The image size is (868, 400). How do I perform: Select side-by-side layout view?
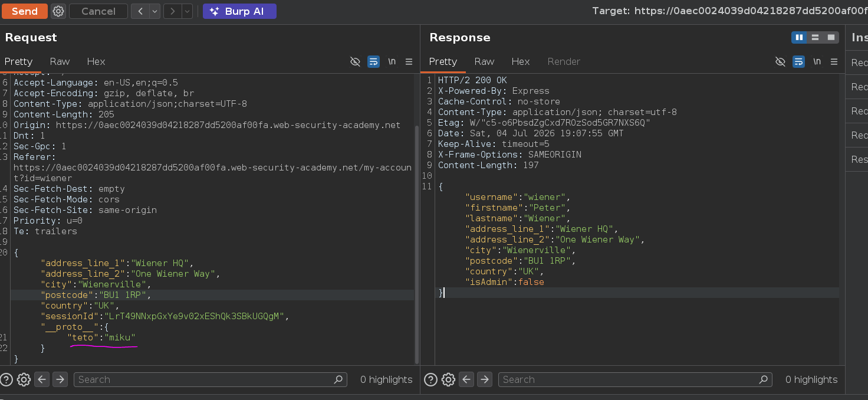click(799, 37)
